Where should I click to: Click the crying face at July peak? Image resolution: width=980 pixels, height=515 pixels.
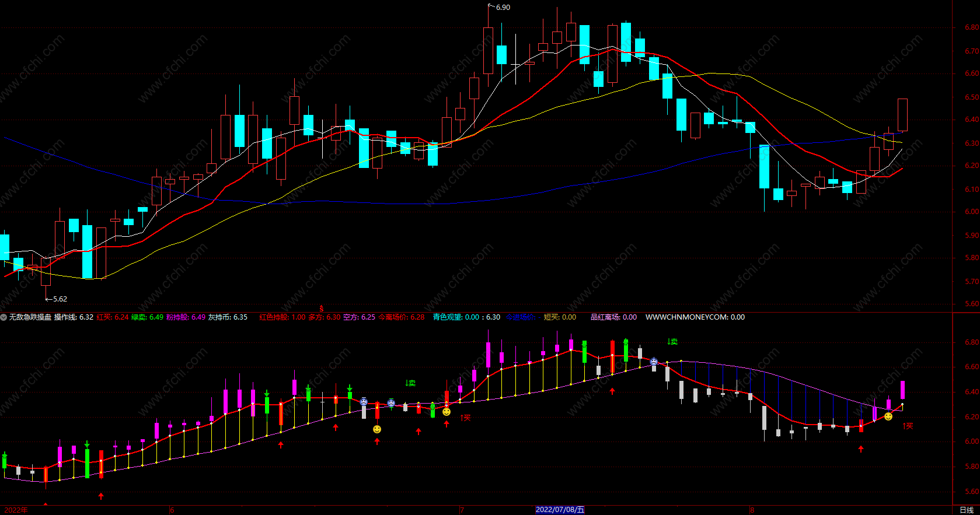click(x=654, y=362)
